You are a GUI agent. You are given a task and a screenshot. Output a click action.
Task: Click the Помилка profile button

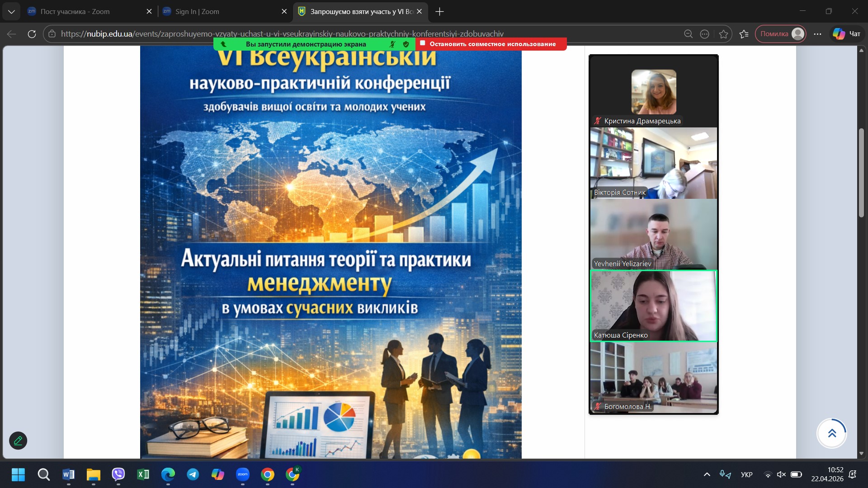point(781,34)
